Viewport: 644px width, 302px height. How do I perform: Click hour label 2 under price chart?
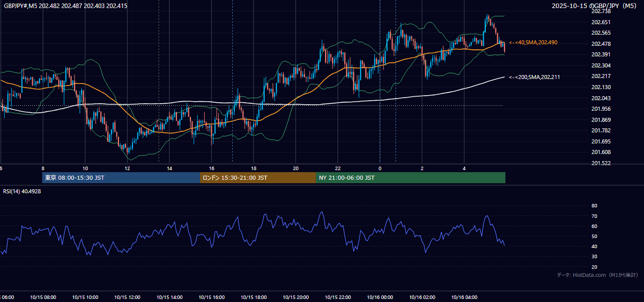point(422,169)
